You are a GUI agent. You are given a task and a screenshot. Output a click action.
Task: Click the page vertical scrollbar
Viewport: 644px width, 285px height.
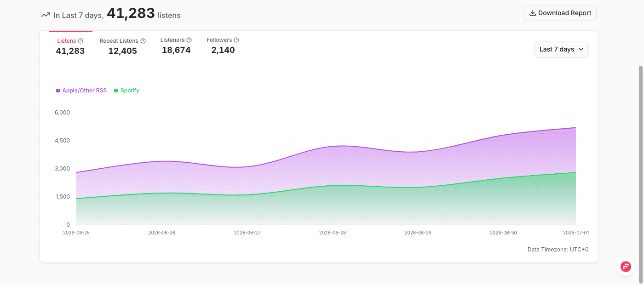click(640, 175)
